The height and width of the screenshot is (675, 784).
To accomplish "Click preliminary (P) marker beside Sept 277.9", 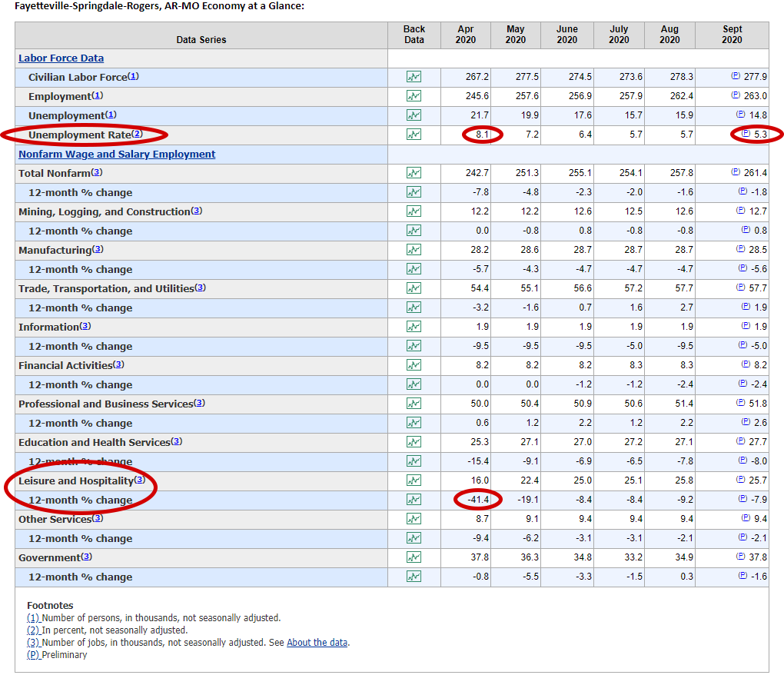I will point(736,76).
